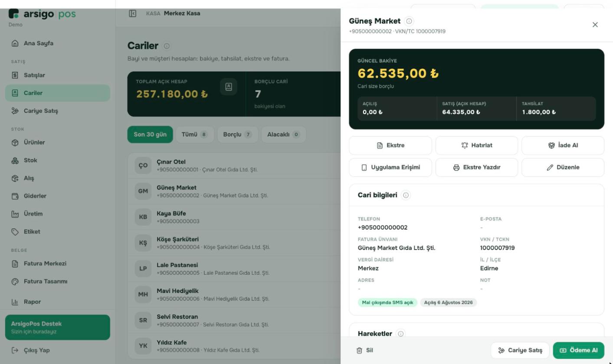The width and height of the screenshot is (613, 364).
Task: Show only Borçlu accounts tab
Action: 238,134
